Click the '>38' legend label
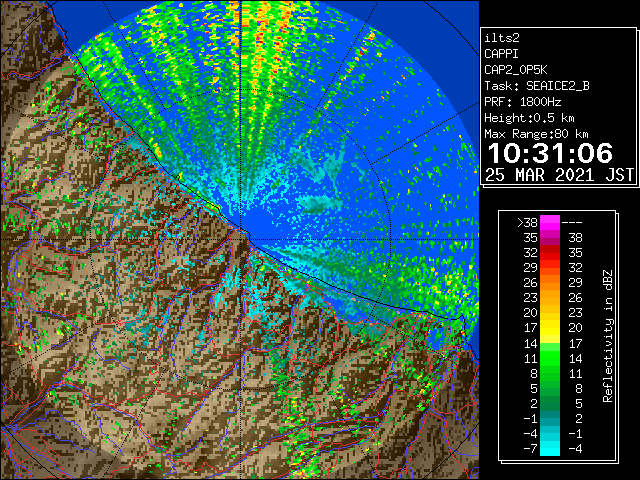 [527, 223]
